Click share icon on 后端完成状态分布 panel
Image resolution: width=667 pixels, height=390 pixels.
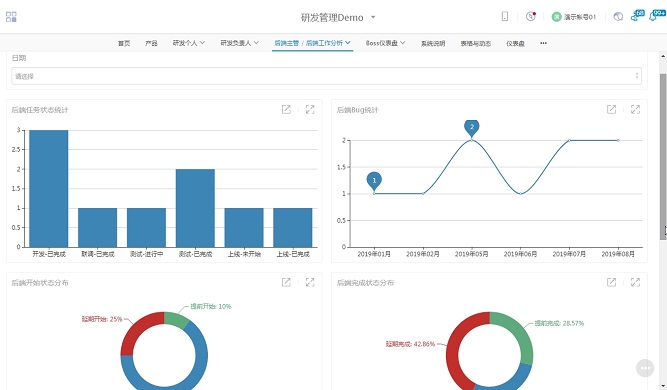tap(611, 282)
